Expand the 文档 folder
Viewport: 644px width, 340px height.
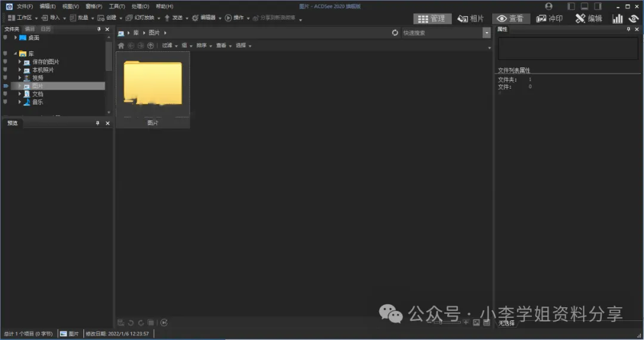coord(19,94)
